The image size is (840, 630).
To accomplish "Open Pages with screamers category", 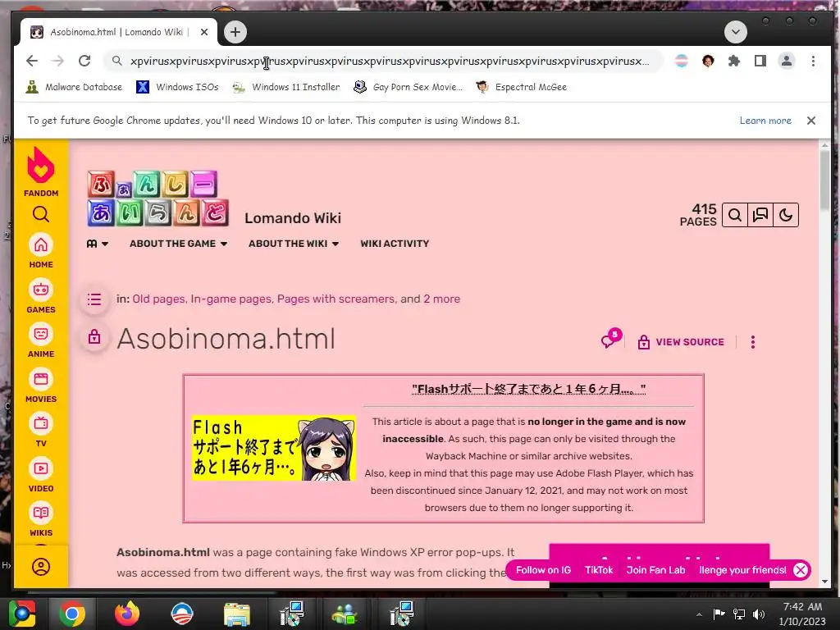I will click(336, 299).
